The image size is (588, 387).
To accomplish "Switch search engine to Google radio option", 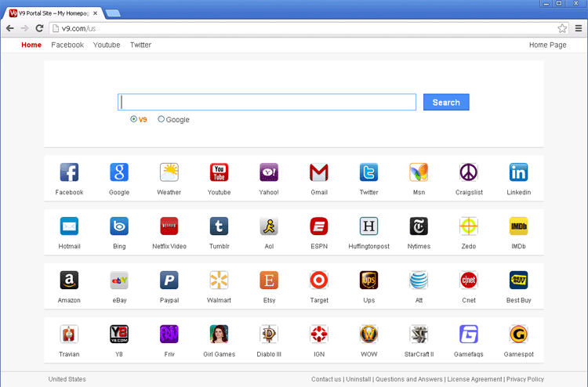I will point(162,120).
